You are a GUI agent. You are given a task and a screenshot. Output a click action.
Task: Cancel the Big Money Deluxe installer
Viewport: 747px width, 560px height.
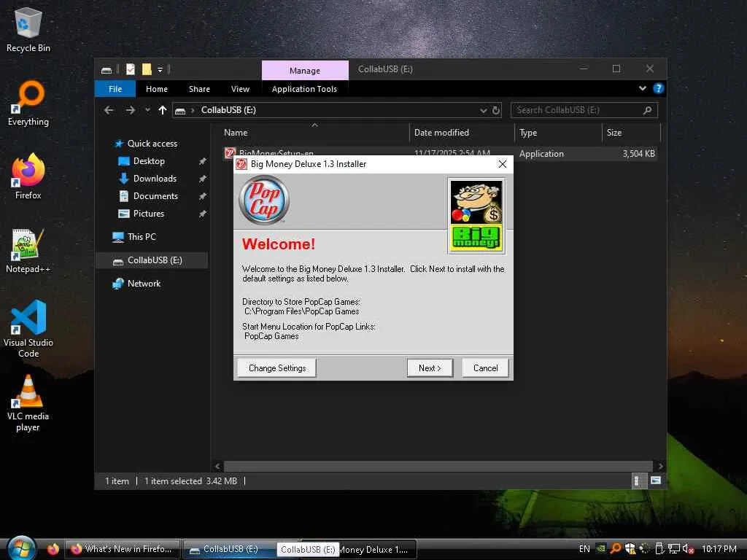485,368
